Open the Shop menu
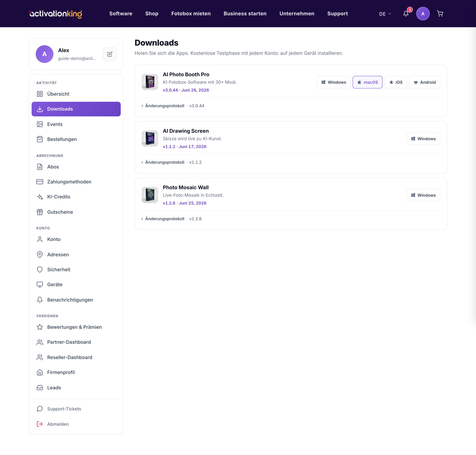 click(152, 14)
